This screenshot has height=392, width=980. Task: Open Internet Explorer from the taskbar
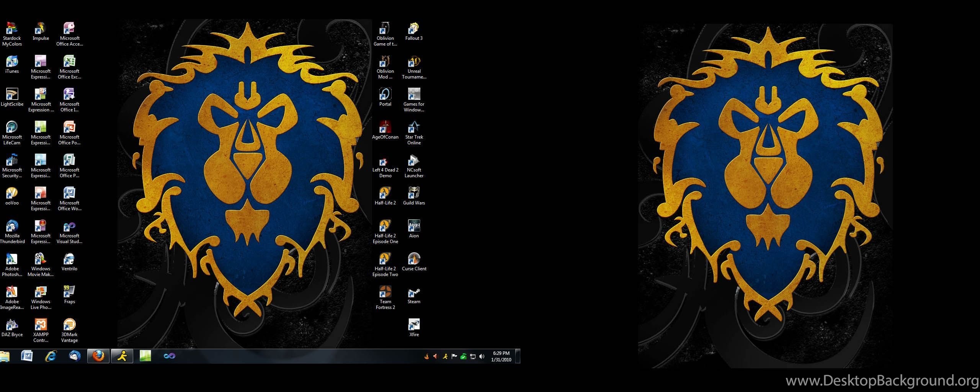click(51, 356)
